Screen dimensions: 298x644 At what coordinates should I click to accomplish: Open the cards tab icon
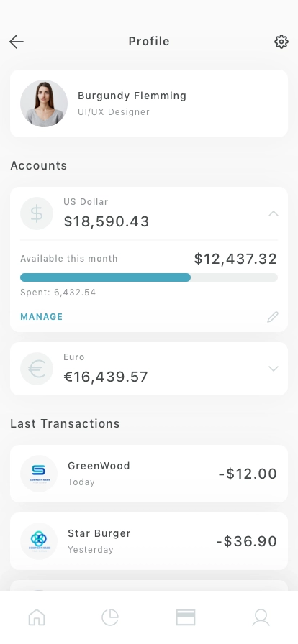[x=186, y=617]
